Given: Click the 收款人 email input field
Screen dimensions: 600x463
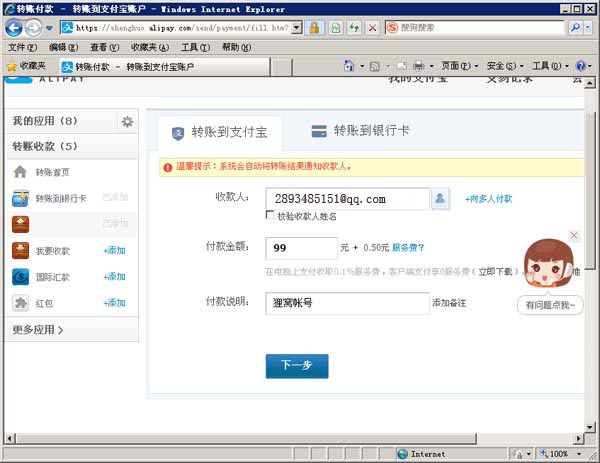Looking at the screenshot, I should (347, 199).
